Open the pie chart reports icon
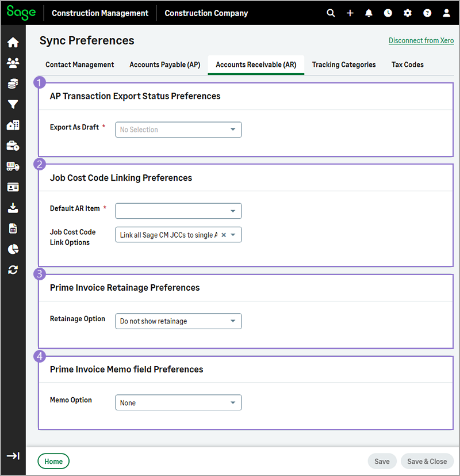Image resolution: width=460 pixels, height=476 pixels. pyautogui.click(x=13, y=249)
